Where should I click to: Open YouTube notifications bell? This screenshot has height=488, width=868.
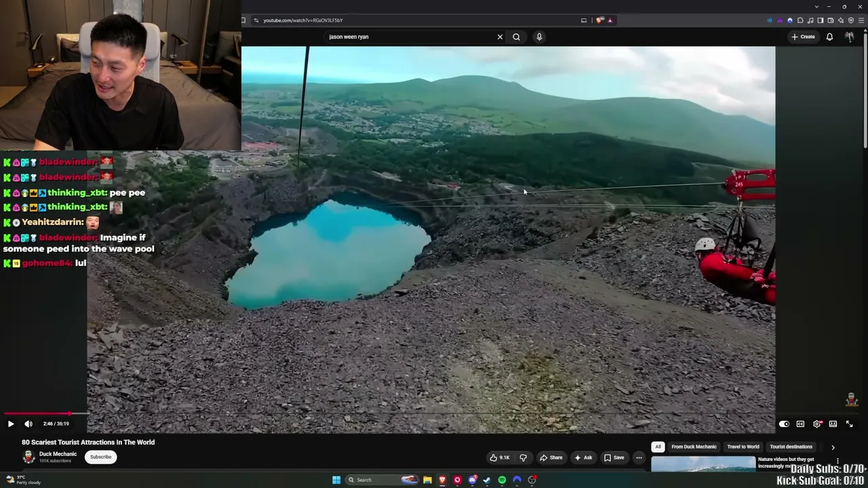[829, 37]
